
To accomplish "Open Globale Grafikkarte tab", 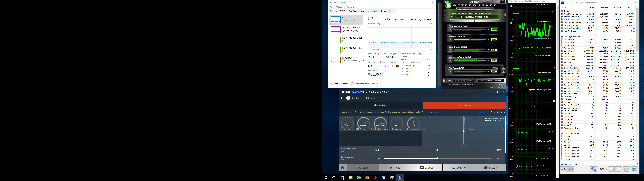I will point(381,105).
